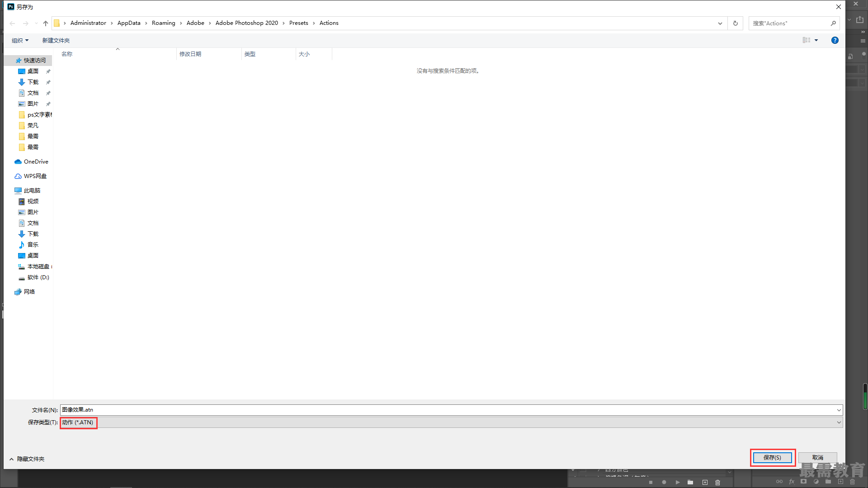868x488 pixels.
Task: Play selection in Photoshop Actions panel
Action: [x=678, y=482]
